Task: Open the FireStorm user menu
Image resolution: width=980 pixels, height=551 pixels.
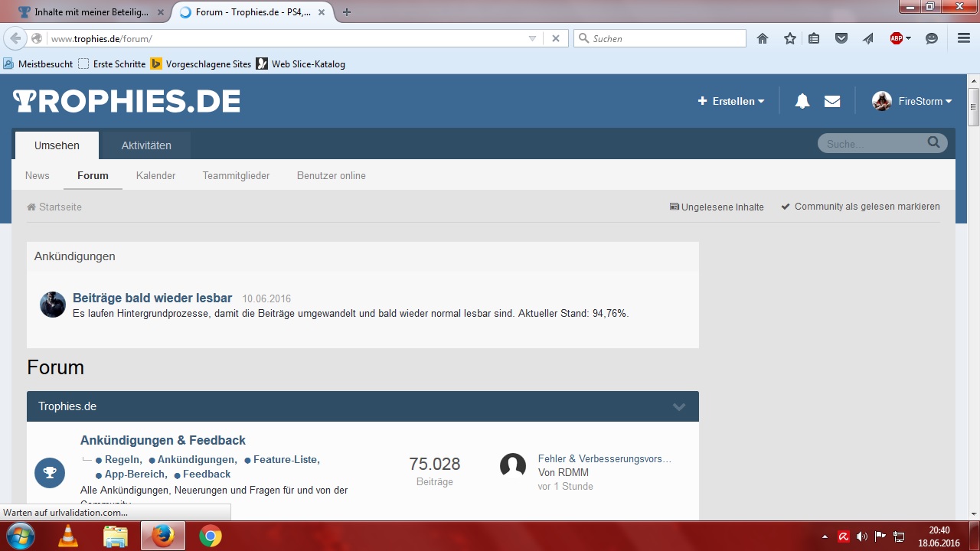Action: 925,101
